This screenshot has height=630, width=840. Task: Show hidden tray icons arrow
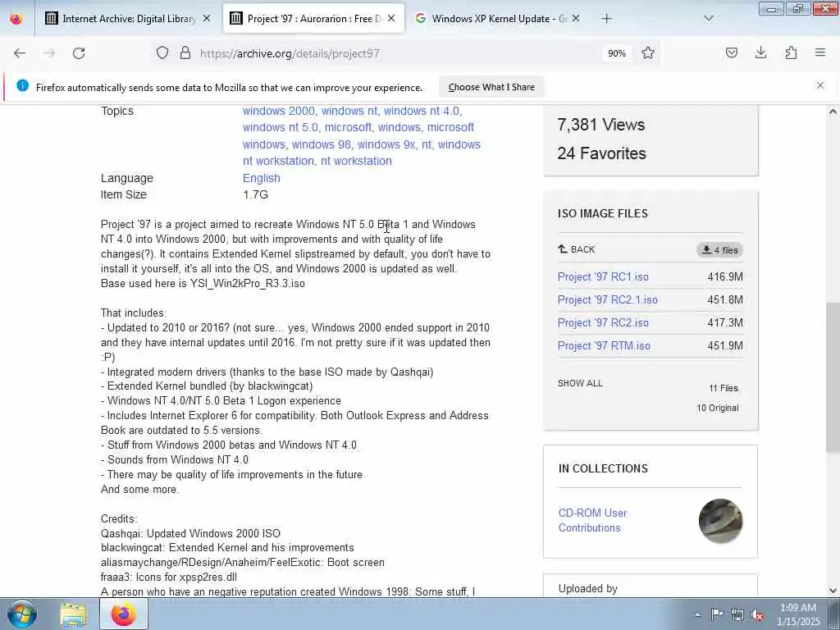[697, 614]
